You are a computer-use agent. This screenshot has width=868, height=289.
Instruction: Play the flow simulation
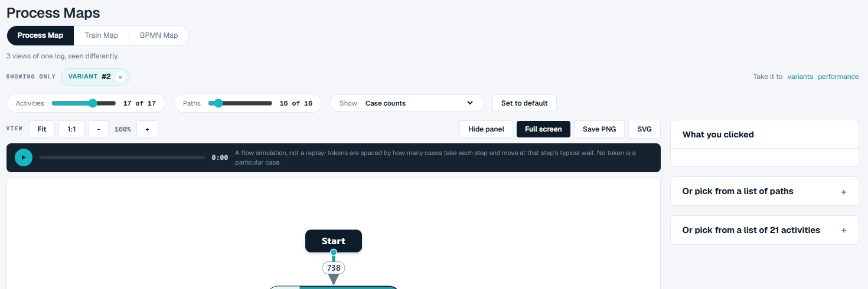[23, 157]
